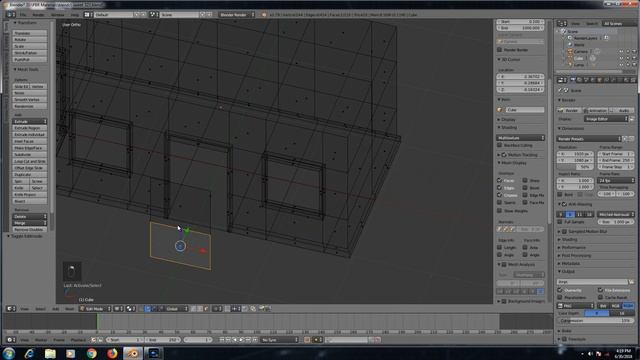This screenshot has width=640, height=360.
Task: Open Google Chrome from taskbar
Action: [91, 353]
